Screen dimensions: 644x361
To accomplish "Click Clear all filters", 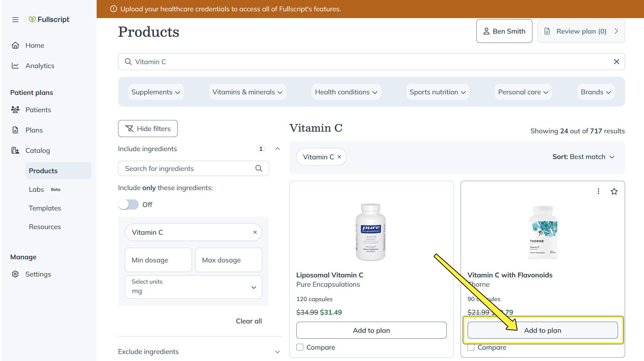I will [x=249, y=321].
